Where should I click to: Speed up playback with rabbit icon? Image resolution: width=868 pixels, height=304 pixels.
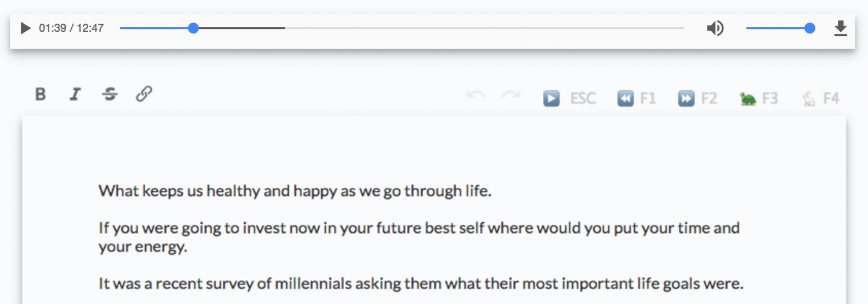[x=809, y=99]
